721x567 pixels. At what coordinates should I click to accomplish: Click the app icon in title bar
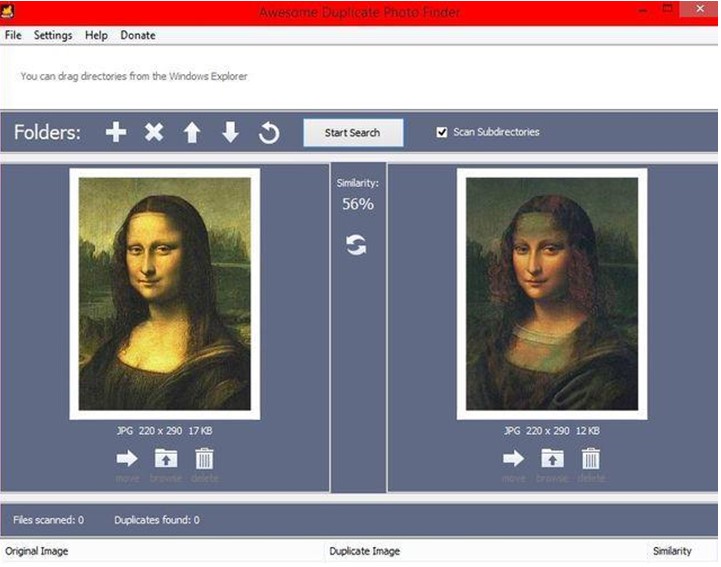[7, 11]
